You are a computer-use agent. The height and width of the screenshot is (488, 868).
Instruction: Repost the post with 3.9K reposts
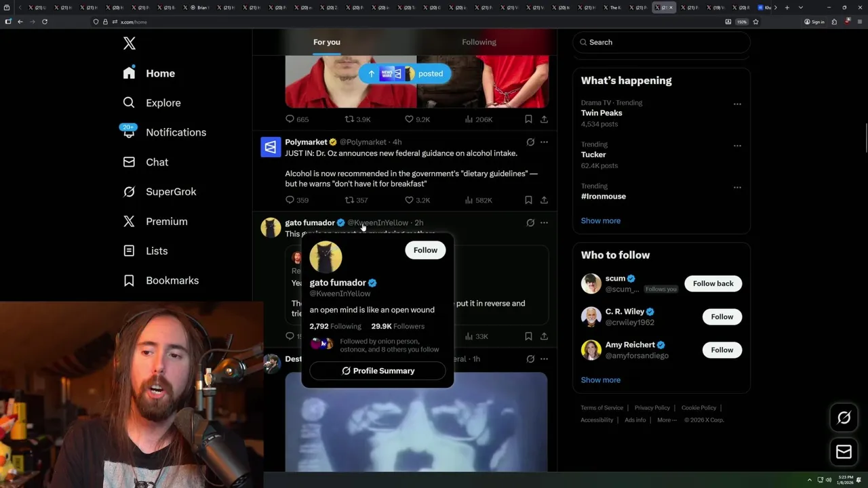tap(357, 119)
